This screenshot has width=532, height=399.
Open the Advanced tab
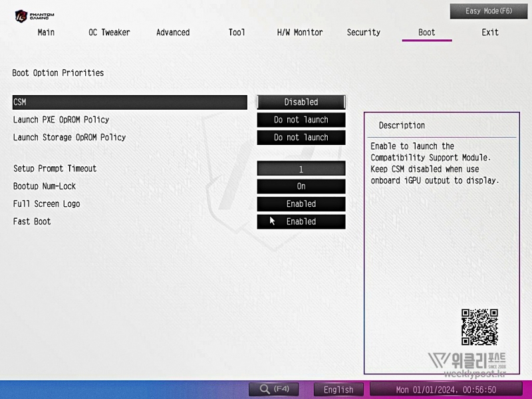point(173,32)
